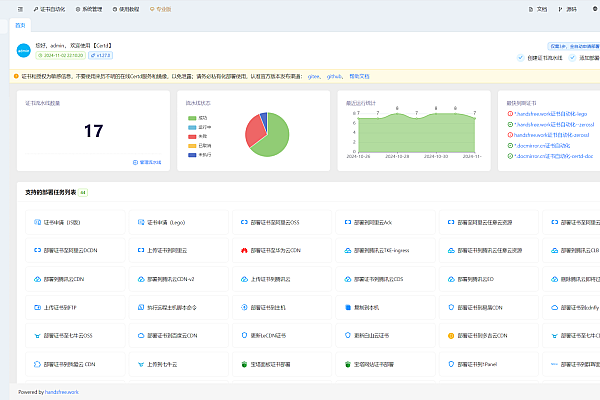This screenshot has width=600, height=400.
Task: Click the icon on 部署证书到主机 card
Action: click(x=244, y=307)
